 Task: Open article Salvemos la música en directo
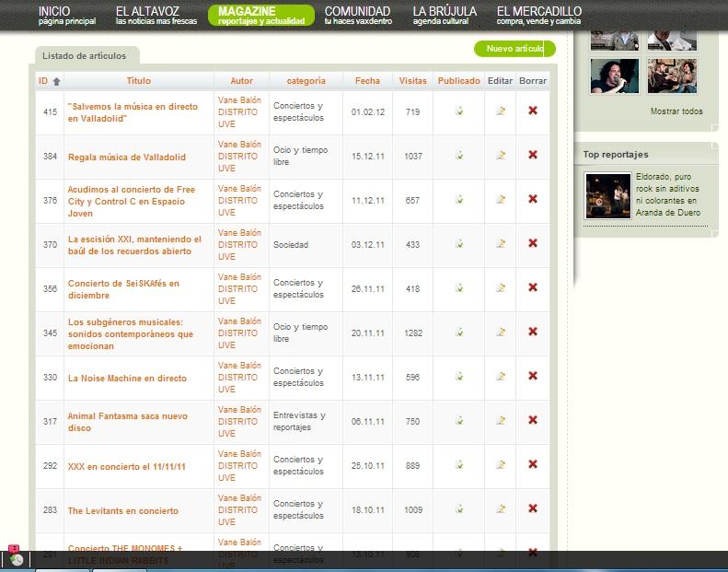click(x=133, y=112)
